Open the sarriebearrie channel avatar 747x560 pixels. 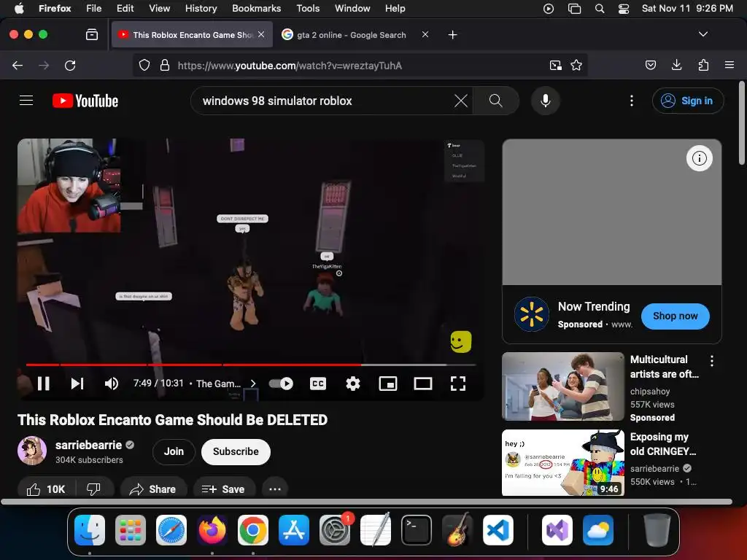pyautogui.click(x=32, y=451)
